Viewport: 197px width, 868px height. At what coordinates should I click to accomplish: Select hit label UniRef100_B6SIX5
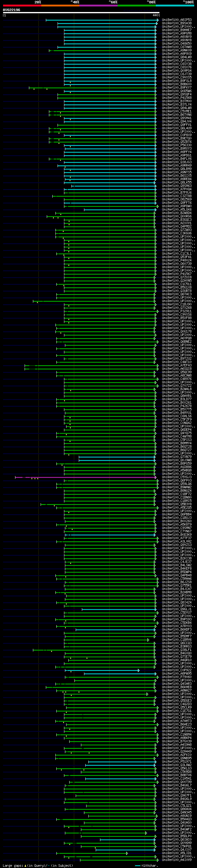(177, 176)
